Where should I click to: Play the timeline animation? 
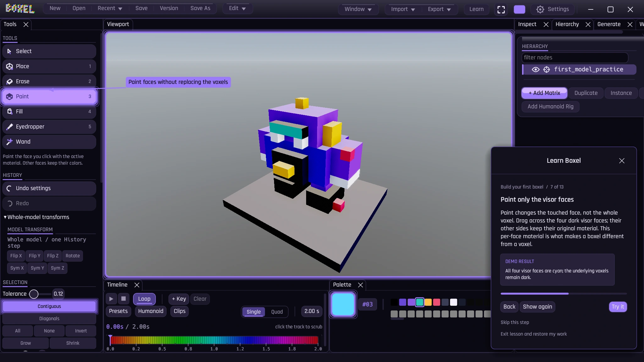pos(111,299)
